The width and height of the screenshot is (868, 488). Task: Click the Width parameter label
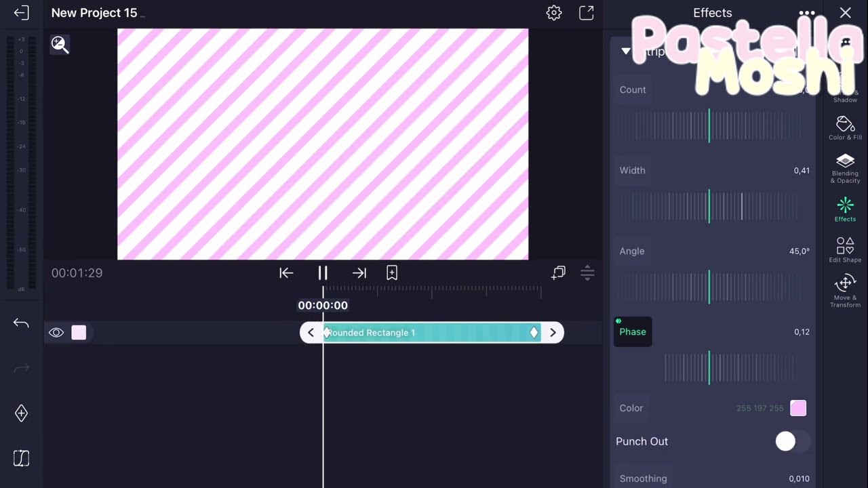pos(632,170)
